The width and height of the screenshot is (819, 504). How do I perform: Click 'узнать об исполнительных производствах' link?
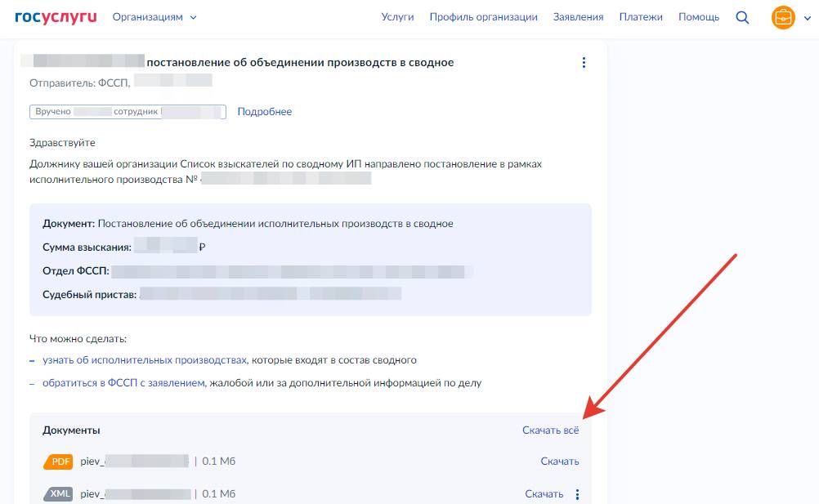[x=145, y=360]
